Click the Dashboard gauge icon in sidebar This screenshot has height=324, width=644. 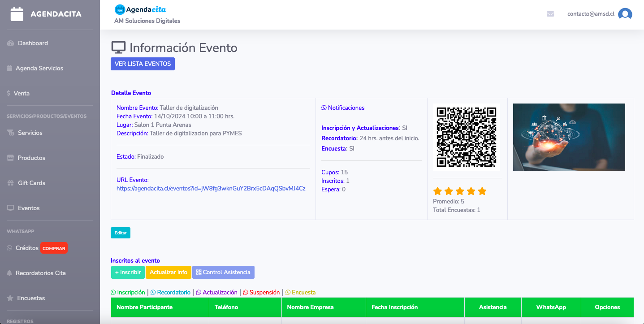(x=11, y=43)
